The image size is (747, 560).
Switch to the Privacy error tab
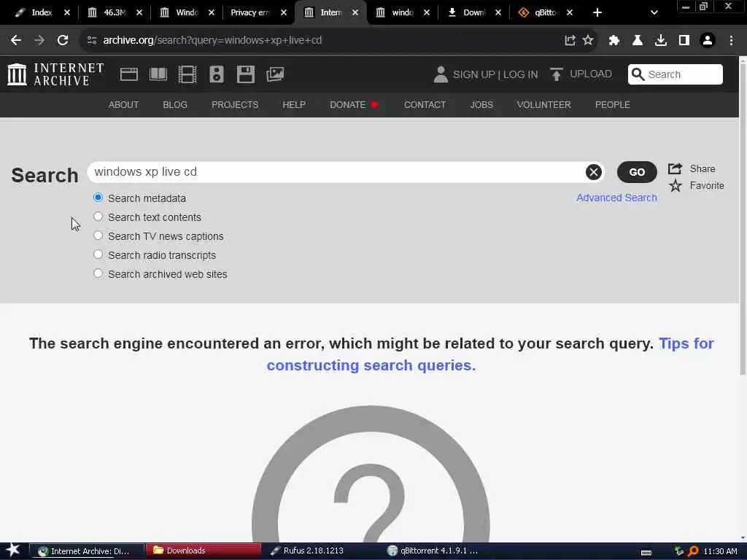[258, 13]
